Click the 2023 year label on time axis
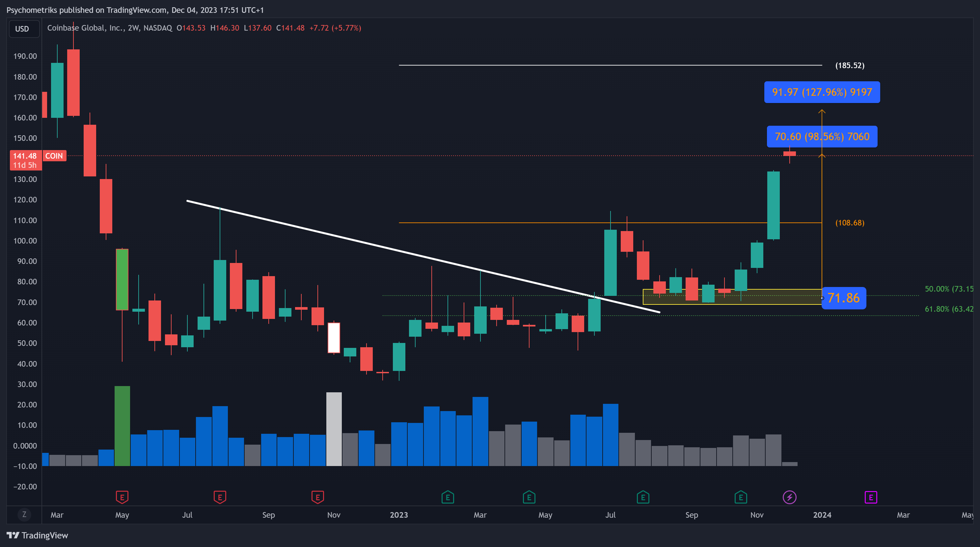This screenshot has width=980, height=547. (x=399, y=515)
